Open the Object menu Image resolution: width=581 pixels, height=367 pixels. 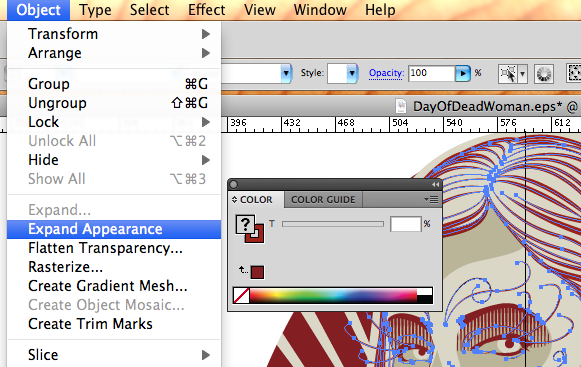38,10
